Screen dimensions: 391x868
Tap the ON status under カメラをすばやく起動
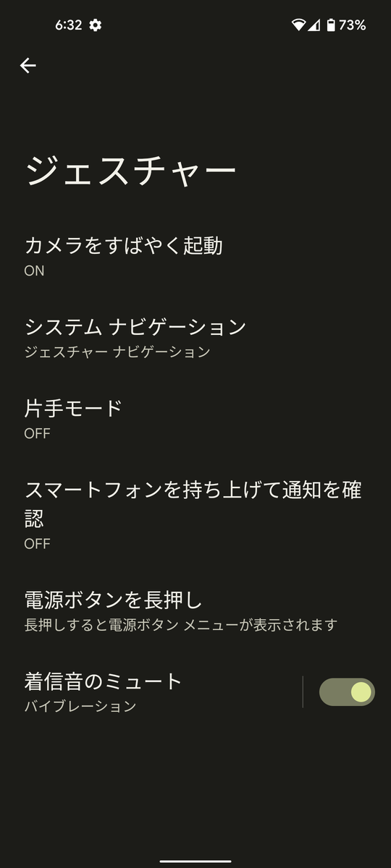pos(34,271)
